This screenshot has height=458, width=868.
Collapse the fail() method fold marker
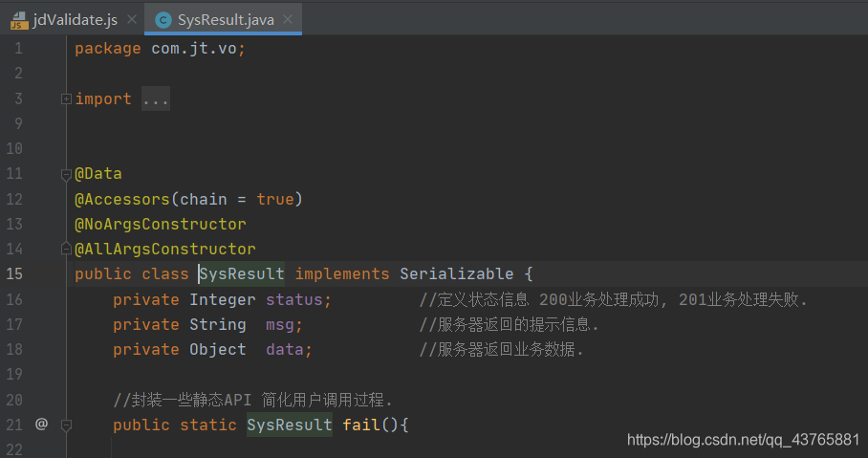[x=66, y=425]
